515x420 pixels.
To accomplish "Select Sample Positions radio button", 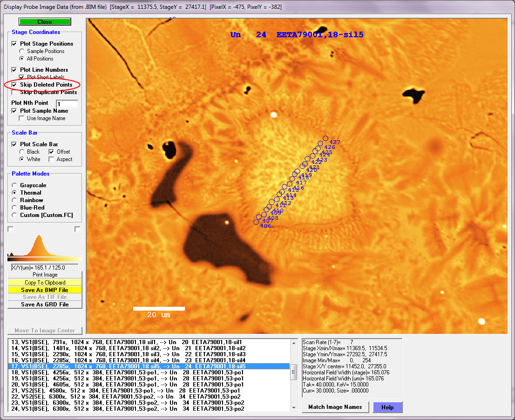I will click(x=22, y=51).
